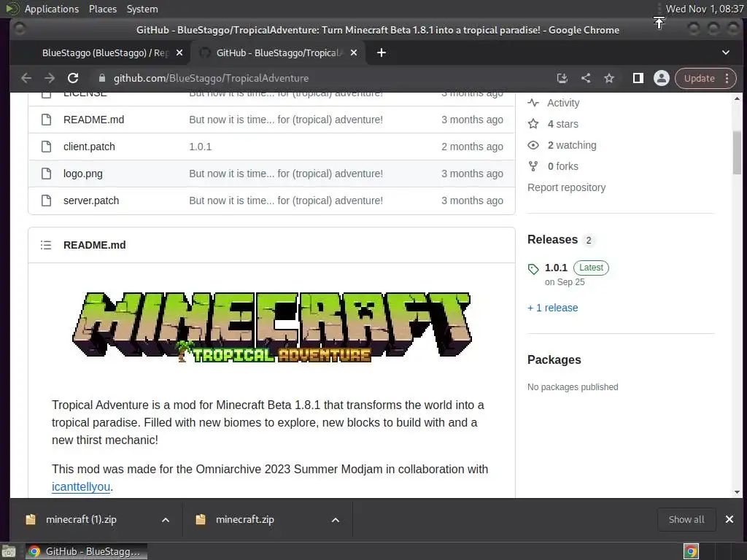Open the Places menu

coord(102,9)
